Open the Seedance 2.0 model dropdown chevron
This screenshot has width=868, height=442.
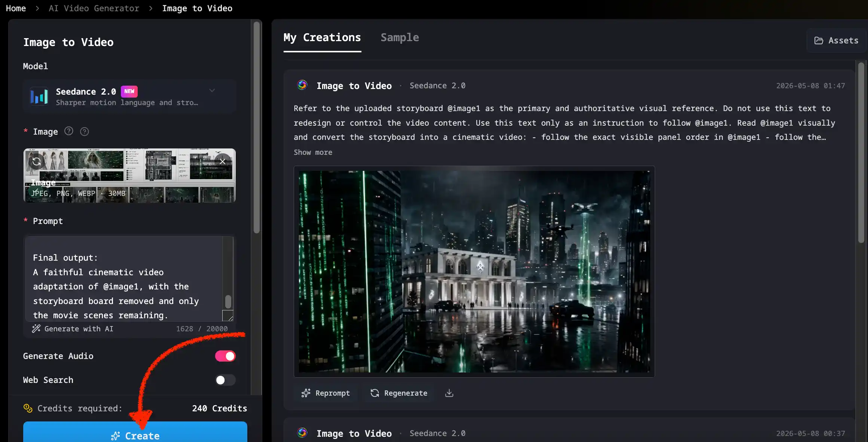(212, 90)
